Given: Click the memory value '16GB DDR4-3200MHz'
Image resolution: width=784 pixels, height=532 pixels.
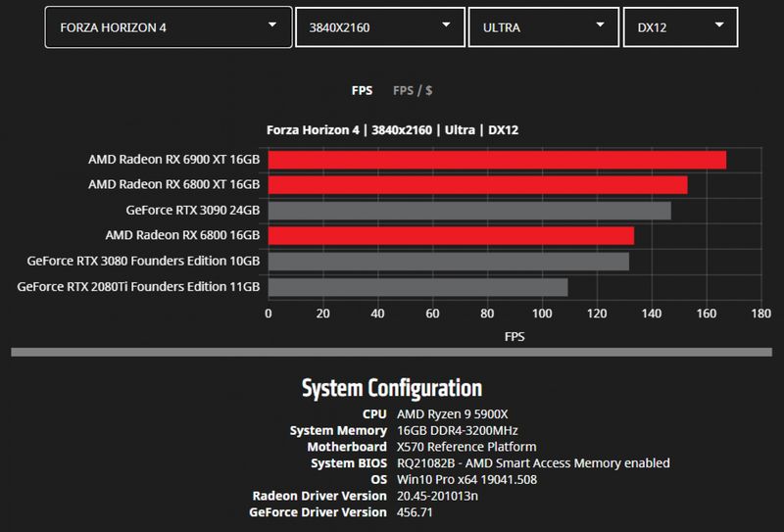Looking at the screenshot, I should click(x=458, y=430).
